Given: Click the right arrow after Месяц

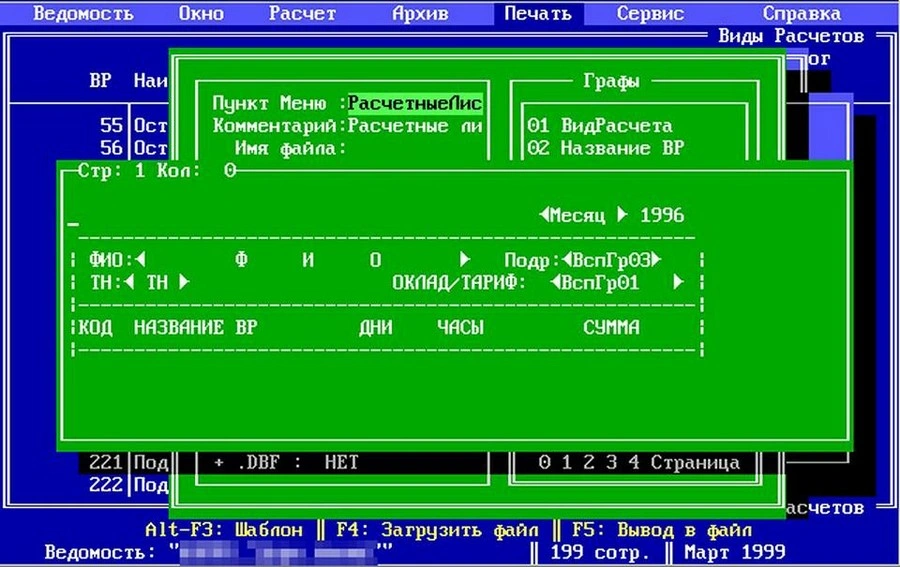Looking at the screenshot, I should [x=622, y=215].
